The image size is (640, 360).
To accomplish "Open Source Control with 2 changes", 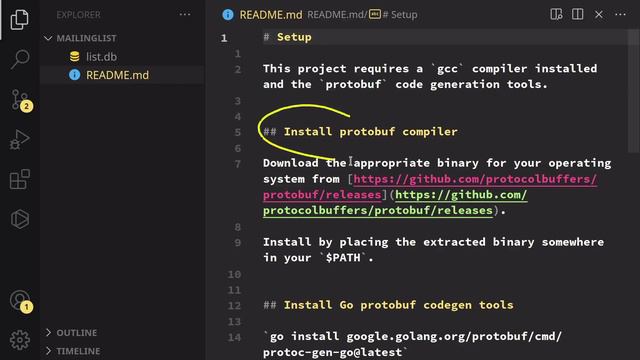I will pyautogui.click(x=21, y=100).
